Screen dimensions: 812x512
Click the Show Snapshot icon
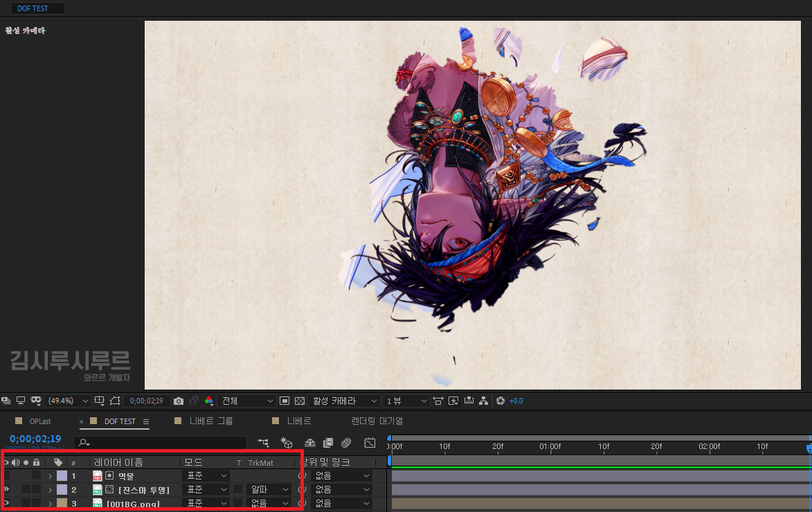click(194, 401)
